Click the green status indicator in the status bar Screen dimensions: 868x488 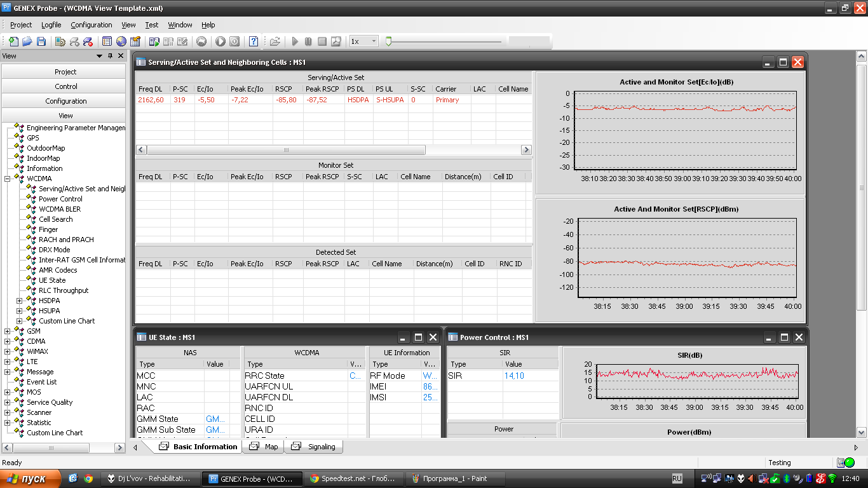click(850, 463)
